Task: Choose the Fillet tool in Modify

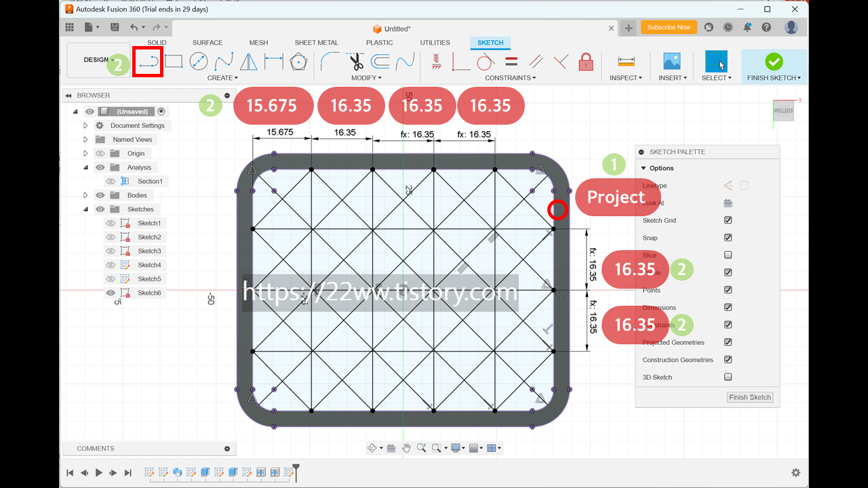Action: [x=330, y=62]
